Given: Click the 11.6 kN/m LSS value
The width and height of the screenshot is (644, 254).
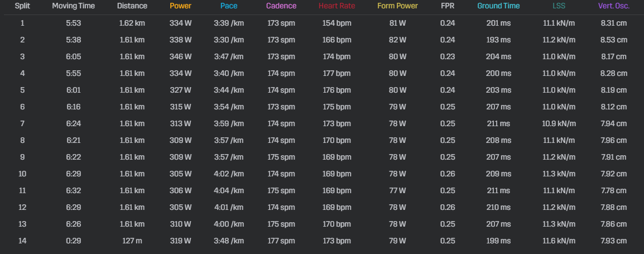Looking at the screenshot, I should [x=559, y=241].
